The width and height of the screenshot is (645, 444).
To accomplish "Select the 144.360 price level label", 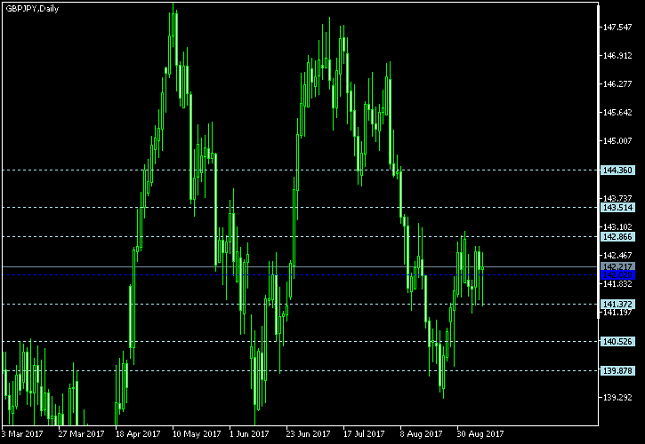I will pos(618,170).
